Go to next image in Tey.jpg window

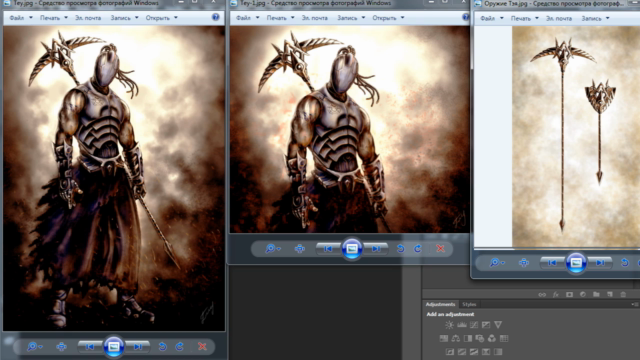138,347
